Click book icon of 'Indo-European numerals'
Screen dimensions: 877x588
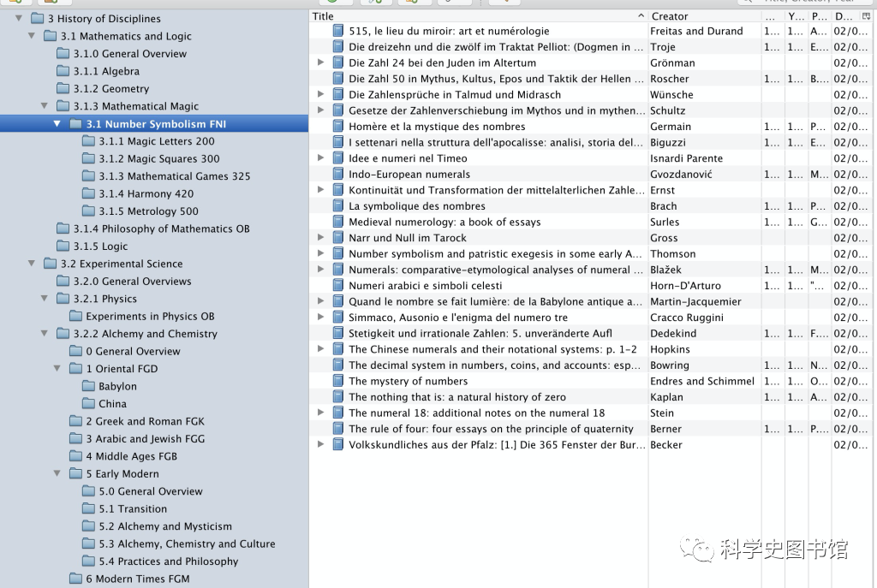click(x=337, y=174)
